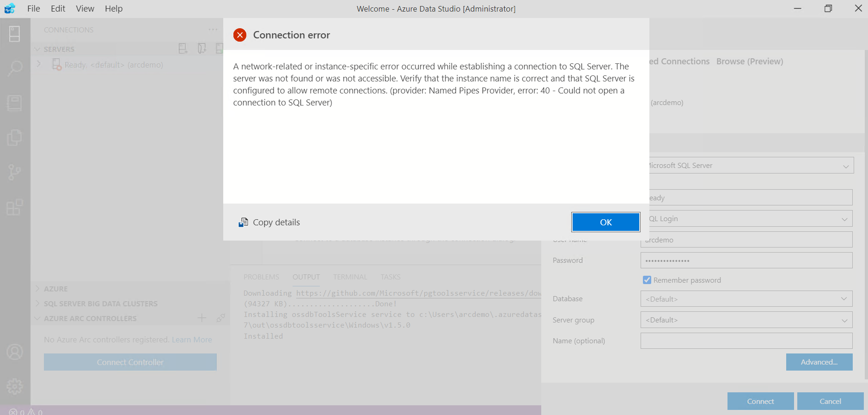868x415 pixels.
Task: Open the Notebooks view icon
Action: [15, 103]
